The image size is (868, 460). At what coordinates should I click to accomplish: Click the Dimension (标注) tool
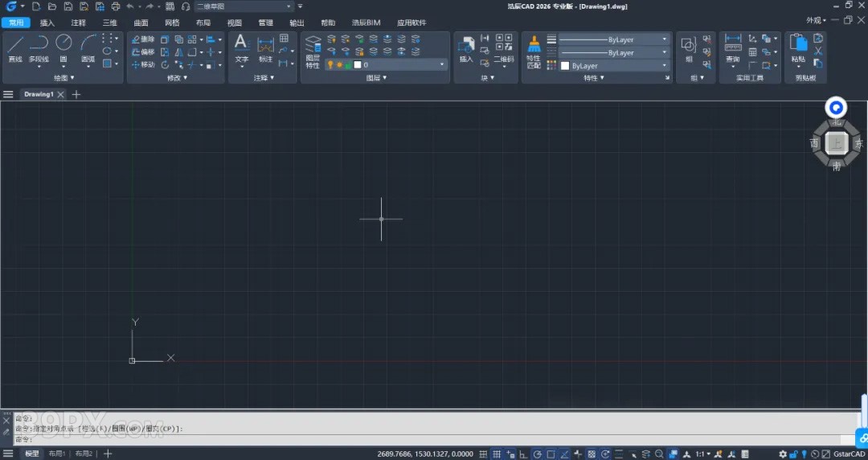tap(265, 47)
